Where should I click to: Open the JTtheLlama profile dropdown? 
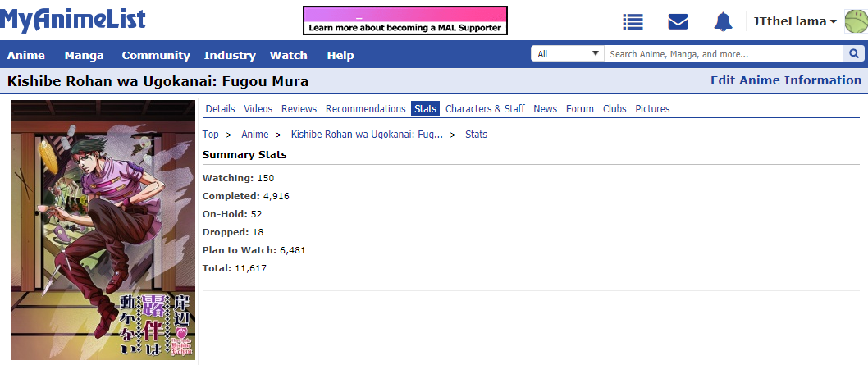click(x=794, y=21)
